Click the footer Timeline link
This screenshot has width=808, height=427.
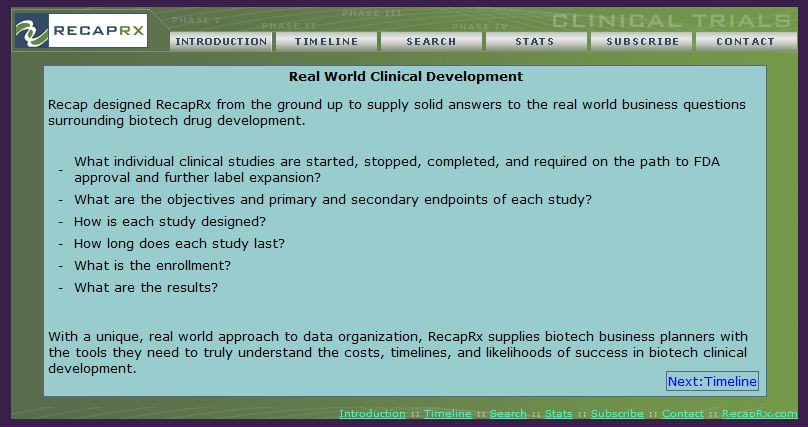click(x=447, y=414)
